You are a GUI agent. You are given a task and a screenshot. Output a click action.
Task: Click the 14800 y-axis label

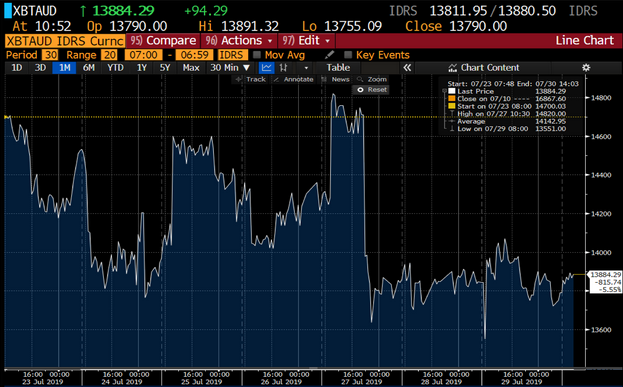point(601,98)
